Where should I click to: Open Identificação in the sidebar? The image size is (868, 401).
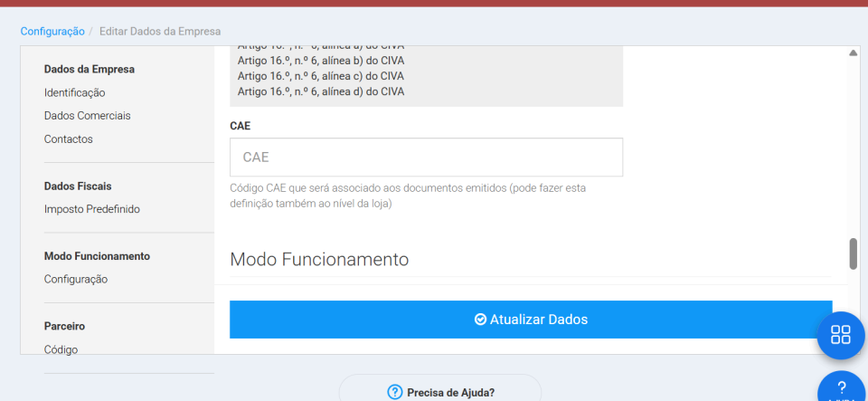tap(74, 92)
